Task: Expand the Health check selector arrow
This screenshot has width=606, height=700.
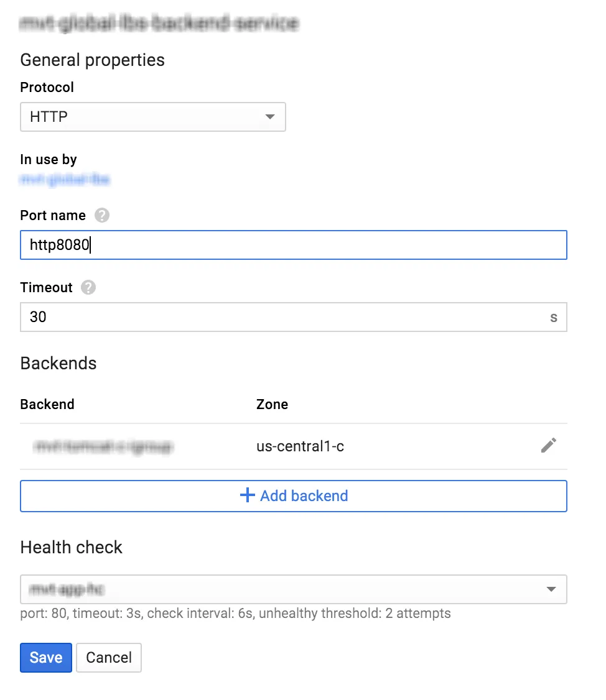Action: [x=551, y=589]
